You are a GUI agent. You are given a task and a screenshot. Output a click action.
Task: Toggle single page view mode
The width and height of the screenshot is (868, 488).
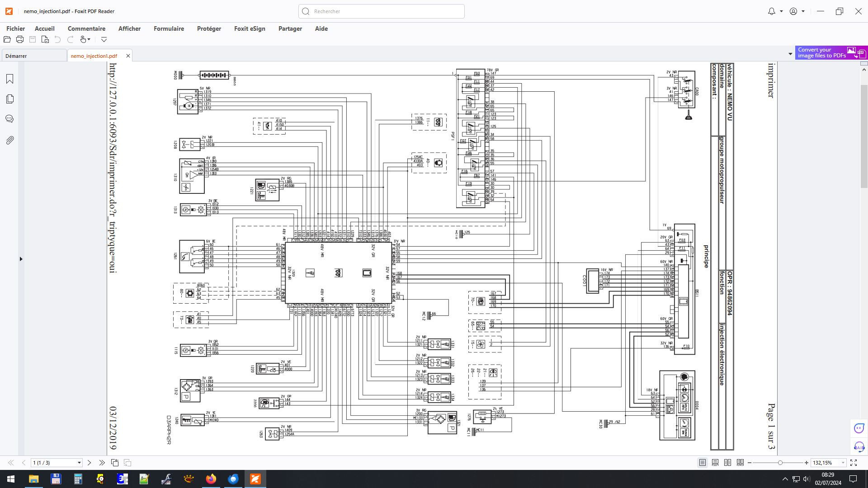point(703,463)
